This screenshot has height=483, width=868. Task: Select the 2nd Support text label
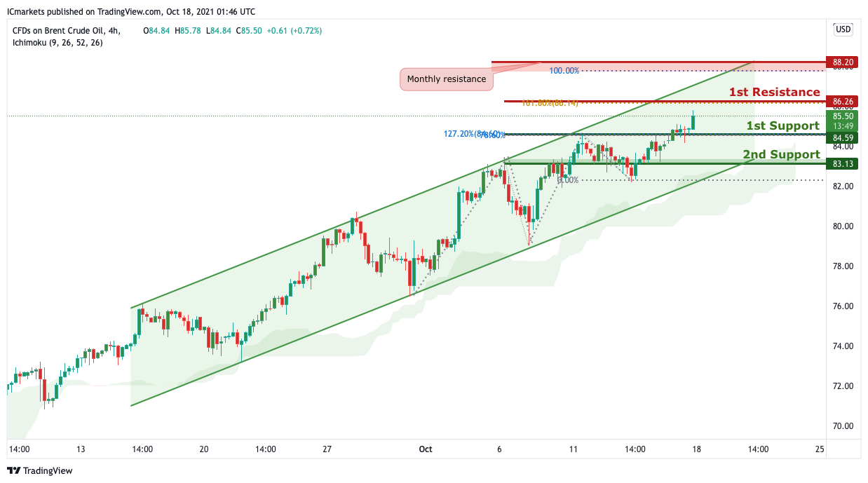[781, 154]
